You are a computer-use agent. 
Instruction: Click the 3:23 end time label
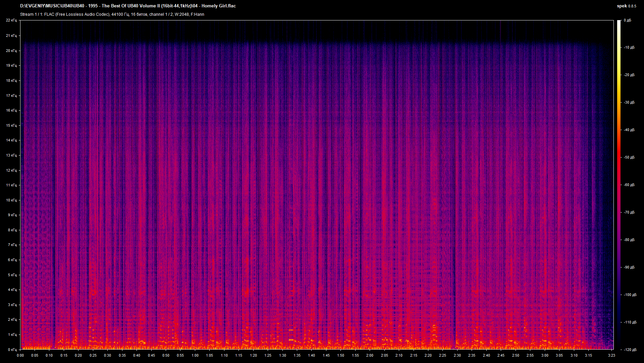611,355
